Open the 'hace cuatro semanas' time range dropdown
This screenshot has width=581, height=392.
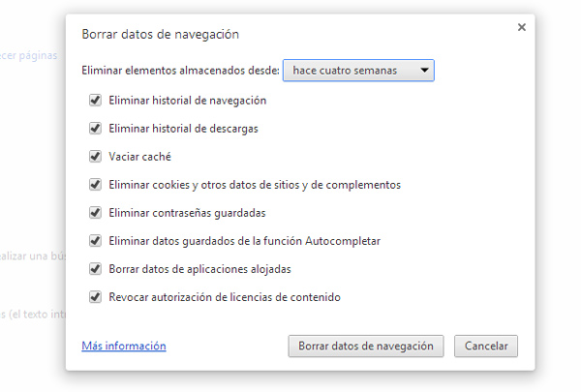[358, 71]
